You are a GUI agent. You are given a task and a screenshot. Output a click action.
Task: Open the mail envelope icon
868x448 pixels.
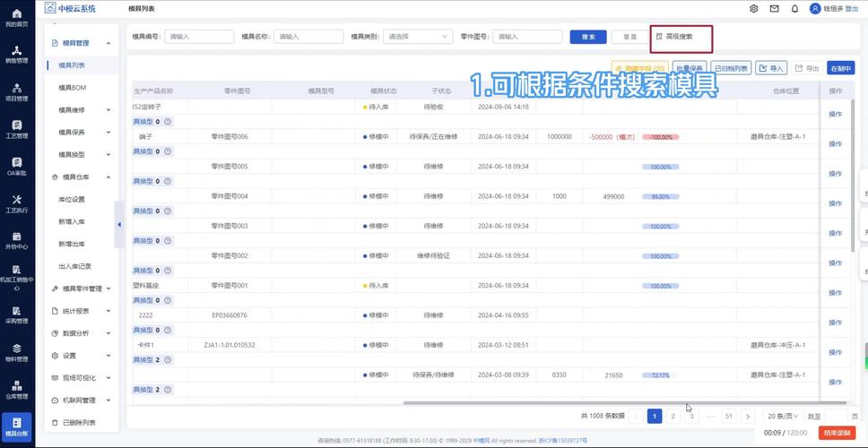[x=775, y=9]
